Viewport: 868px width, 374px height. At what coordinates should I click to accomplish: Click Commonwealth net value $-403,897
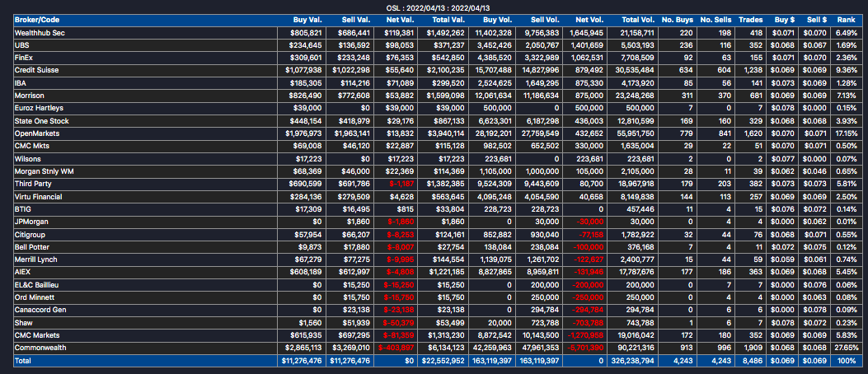pos(395,348)
